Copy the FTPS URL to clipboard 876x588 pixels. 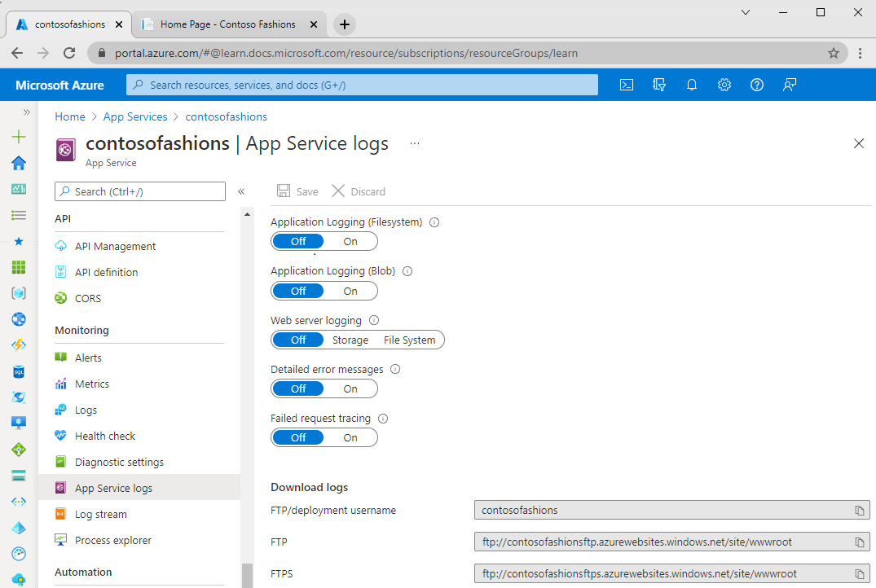point(860,574)
